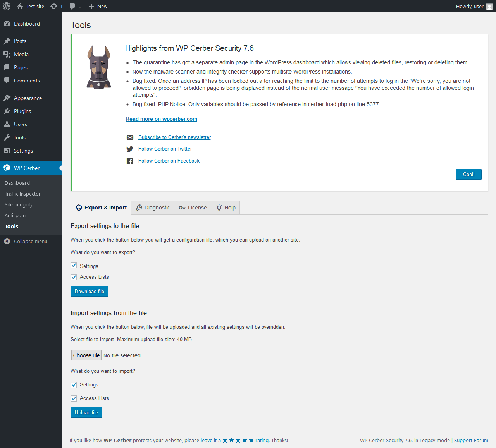Open Traffic Inspector submenu item
The width and height of the screenshot is (496, 448).
(22, 194)
